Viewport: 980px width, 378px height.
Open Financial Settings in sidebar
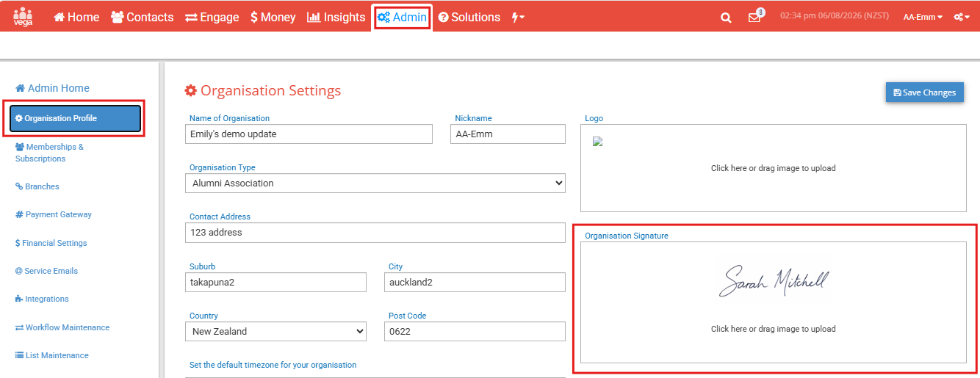(x=51, y=243)
